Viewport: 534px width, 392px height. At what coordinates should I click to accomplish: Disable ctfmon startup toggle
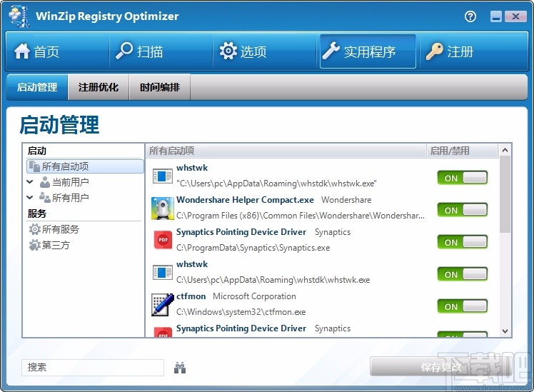(x=463, y=306)
